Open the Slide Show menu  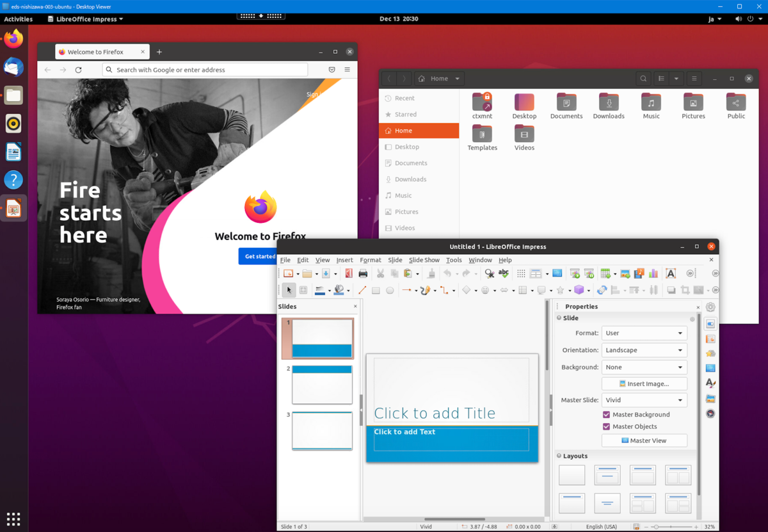tap(424, 260)
